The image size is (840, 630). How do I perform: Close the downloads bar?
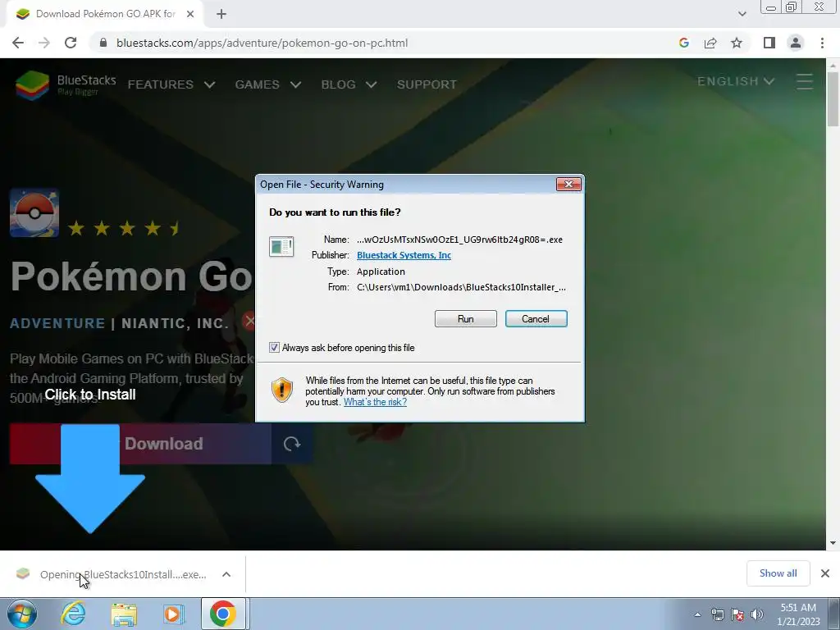click(x=825, y=573)
